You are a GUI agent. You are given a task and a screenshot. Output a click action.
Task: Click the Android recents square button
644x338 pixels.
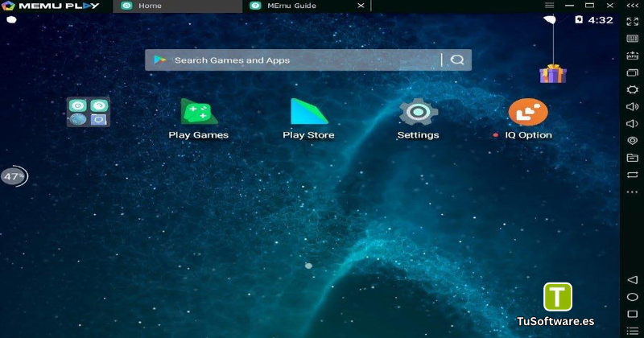pos(633,314)
